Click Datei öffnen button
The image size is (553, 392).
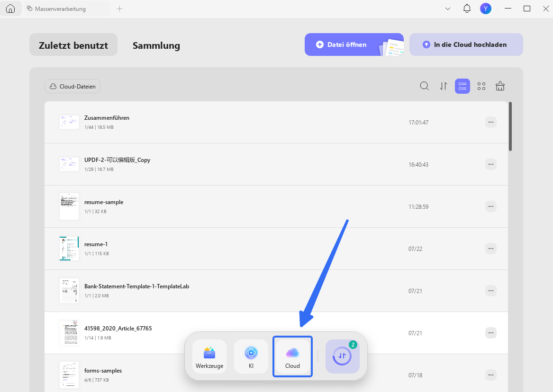tap(354, 45)
